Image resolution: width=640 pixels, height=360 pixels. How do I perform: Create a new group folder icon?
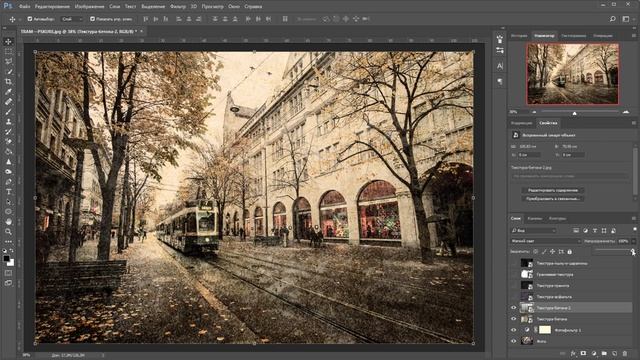pyautogui.click(x=604, y=353)
